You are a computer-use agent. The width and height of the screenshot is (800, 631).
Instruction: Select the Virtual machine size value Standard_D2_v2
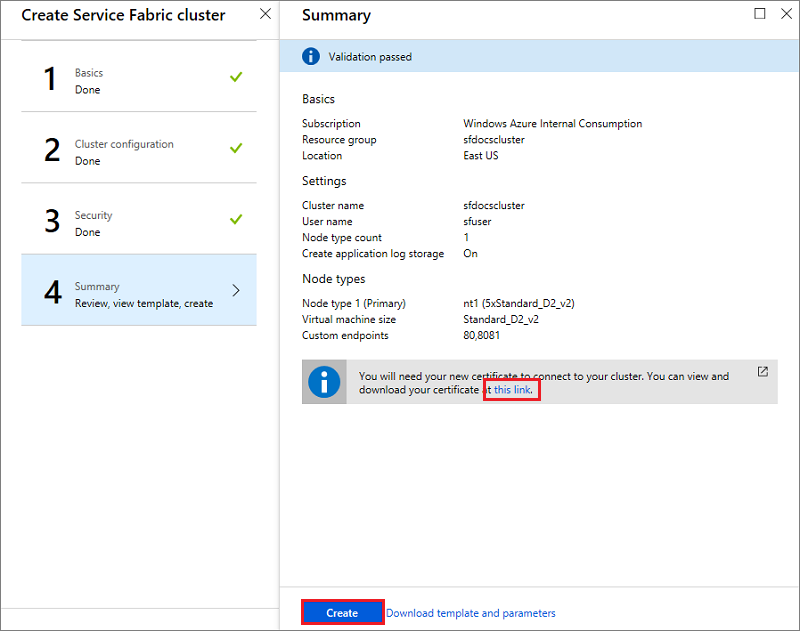click(501, 319)
